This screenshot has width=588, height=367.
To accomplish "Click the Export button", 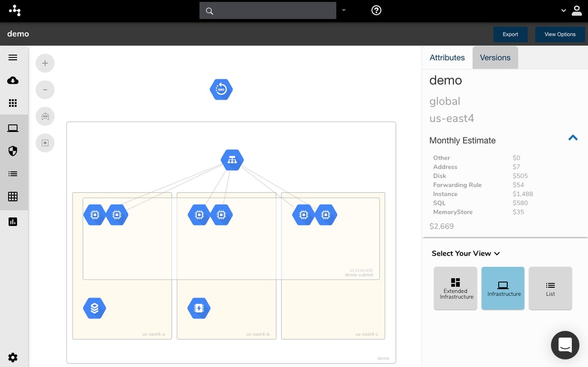I will coord(510,34).
